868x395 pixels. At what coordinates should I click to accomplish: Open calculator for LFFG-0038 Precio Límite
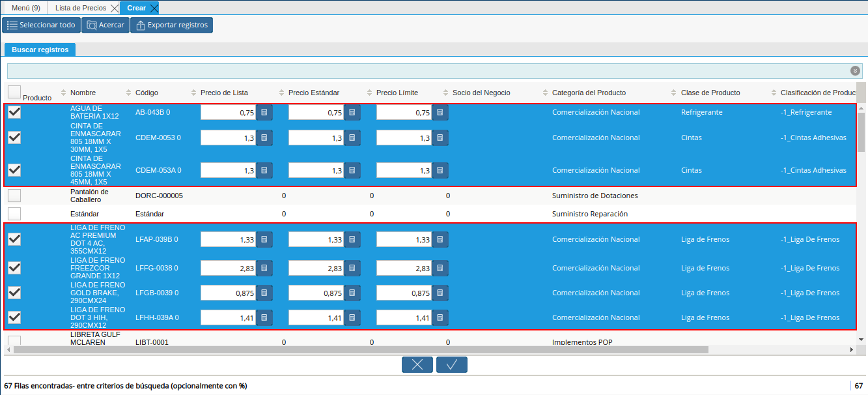click(x=440, y=269)
